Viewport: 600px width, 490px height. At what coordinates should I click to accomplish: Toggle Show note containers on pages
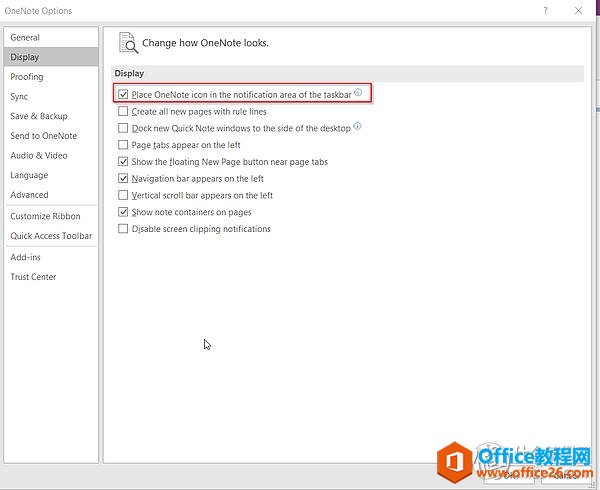point(123,212)
